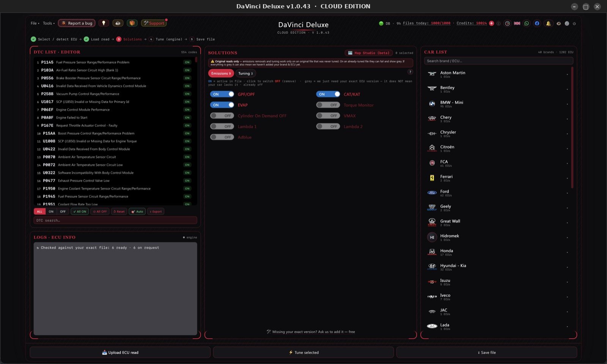Toggle the Lambda 1 switch
607x364 pixels.
click(222, 126)
